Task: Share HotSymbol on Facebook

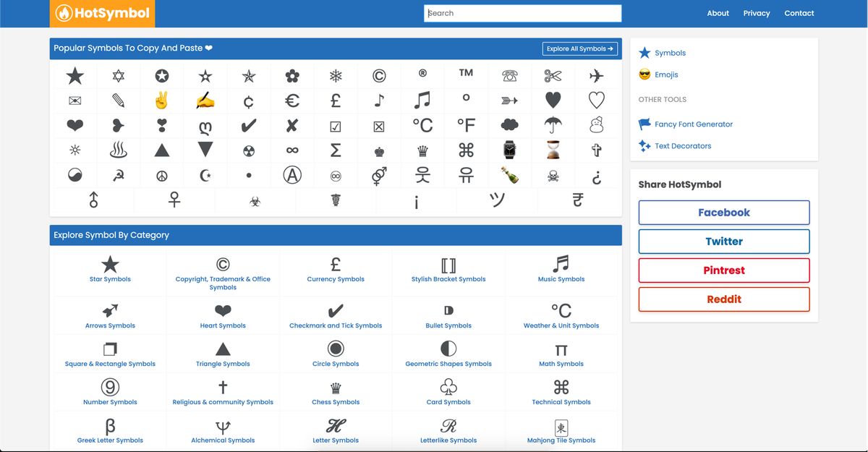Action: [723, 212]
